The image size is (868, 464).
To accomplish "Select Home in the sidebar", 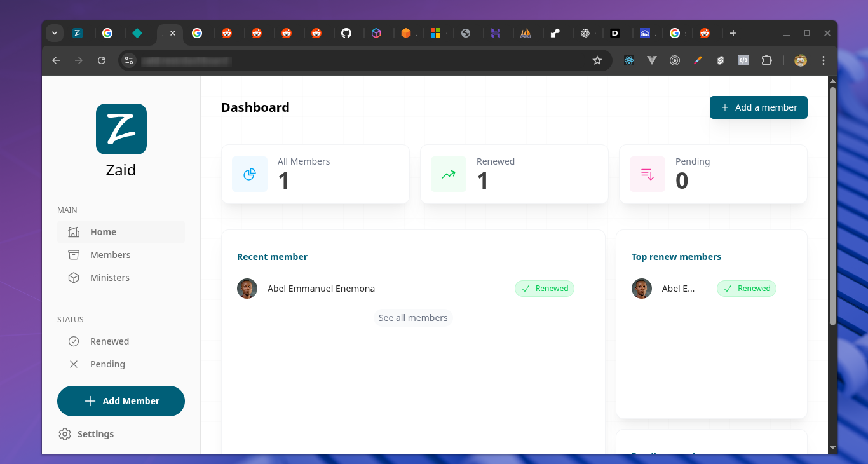I will click(x=103, y=232).
